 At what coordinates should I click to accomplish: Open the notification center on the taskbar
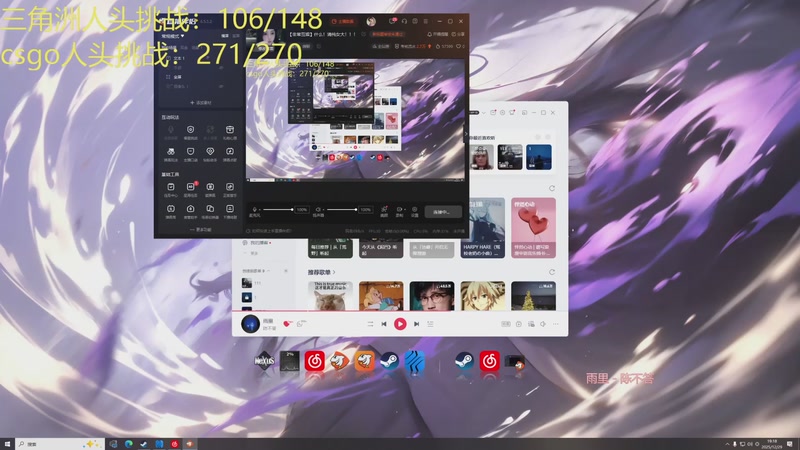[x=790, y=444]
